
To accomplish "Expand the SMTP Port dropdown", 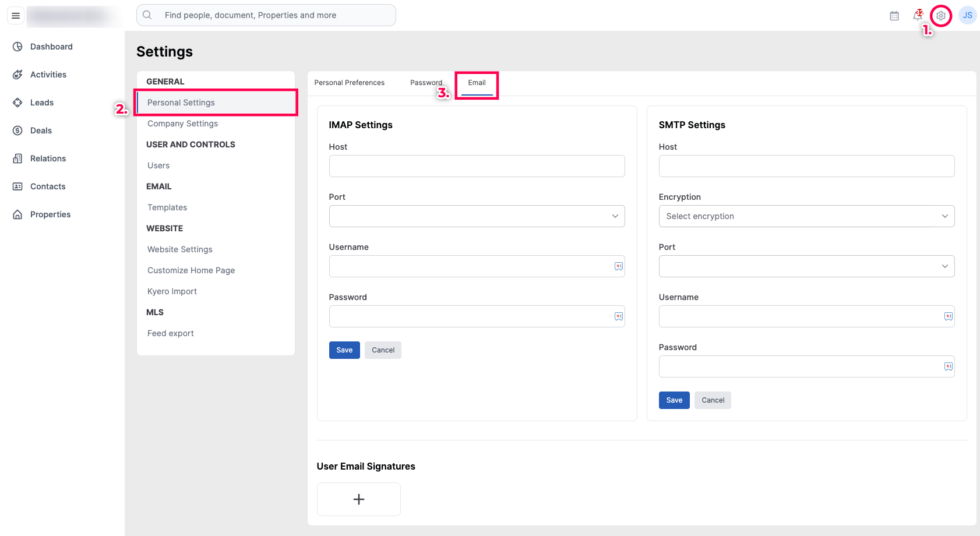I will 806,266.
